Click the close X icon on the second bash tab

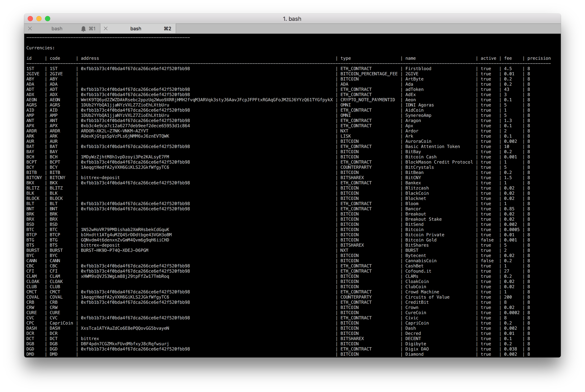(106, 29)
